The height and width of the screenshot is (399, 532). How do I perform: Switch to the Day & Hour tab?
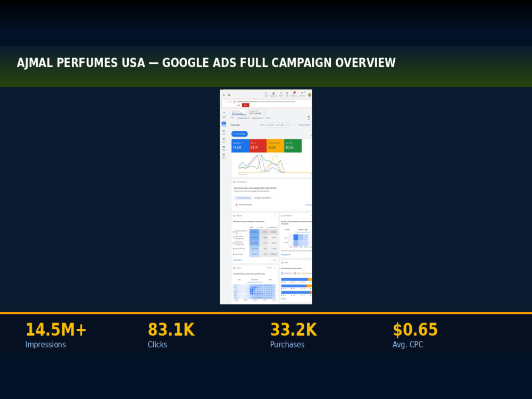coord(254,280)
